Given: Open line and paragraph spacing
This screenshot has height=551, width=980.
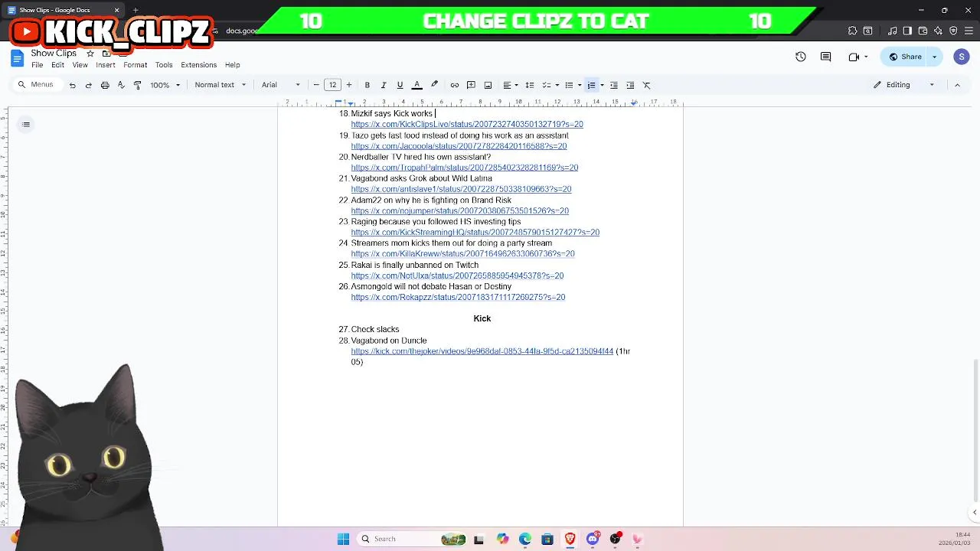Looking at the screenshot, I should point(530,85).
